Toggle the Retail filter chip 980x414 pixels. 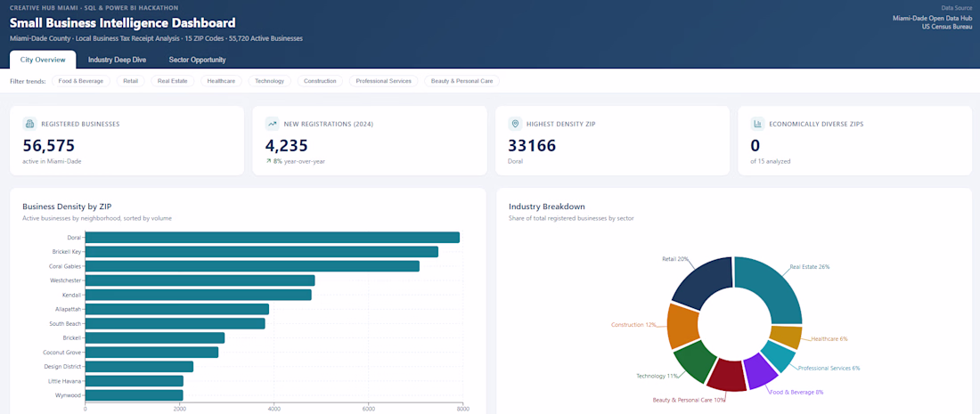click(131, 81)
